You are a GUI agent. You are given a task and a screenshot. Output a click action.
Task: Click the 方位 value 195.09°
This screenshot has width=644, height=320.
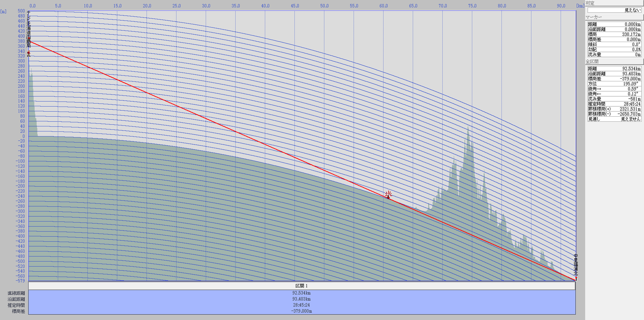(631, 84)
